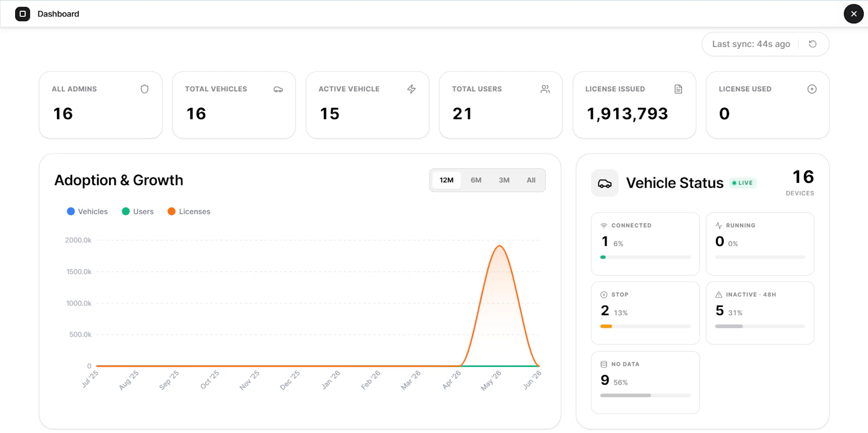The width and height of the screenshot is (868, 433).
Task: Open the Total Users card
Action: click(x=501, y=105)
